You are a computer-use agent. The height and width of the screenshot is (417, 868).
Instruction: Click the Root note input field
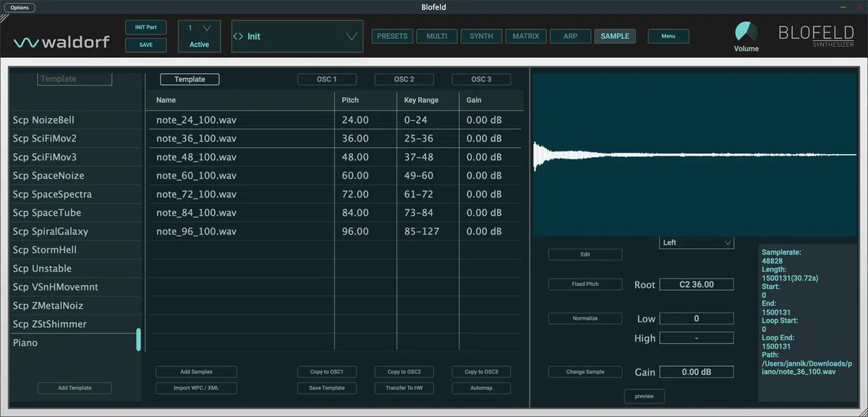click(x=696, y=285)
